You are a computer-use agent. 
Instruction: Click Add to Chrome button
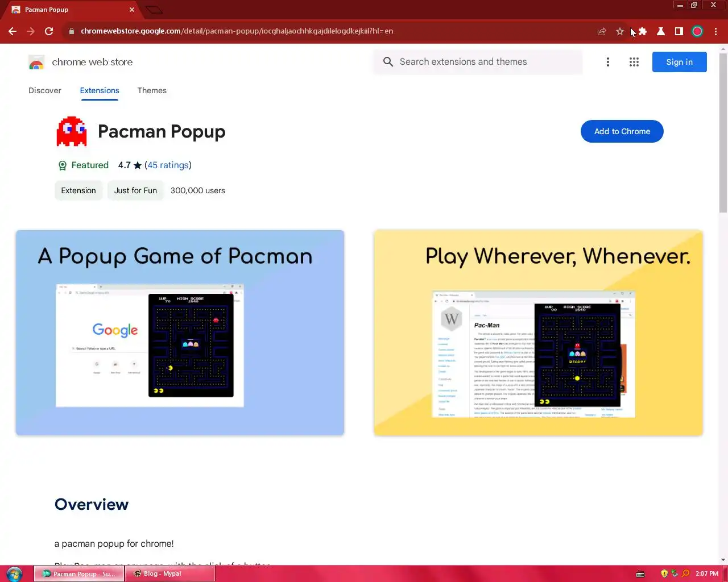point(622,131)
